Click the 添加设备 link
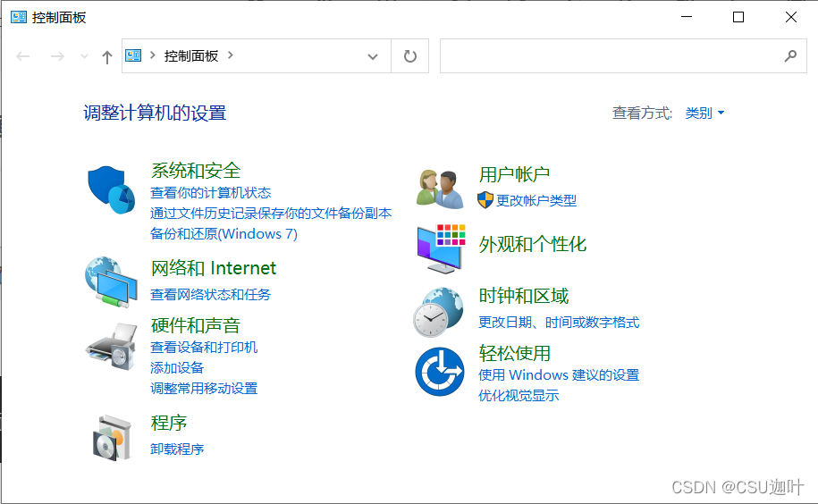The image size is (818, 504). (177, 367)
